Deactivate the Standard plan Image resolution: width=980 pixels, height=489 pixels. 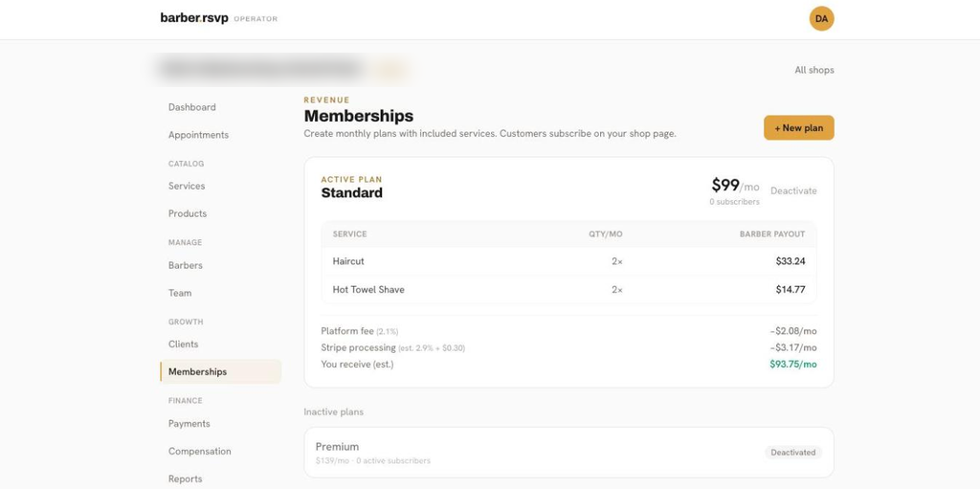(793, 190)
